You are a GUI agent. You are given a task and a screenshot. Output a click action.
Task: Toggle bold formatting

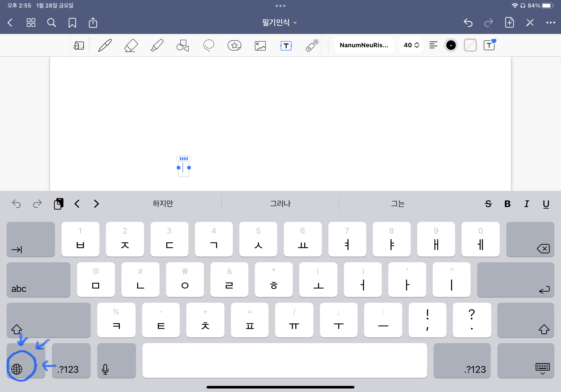point(507,204)
